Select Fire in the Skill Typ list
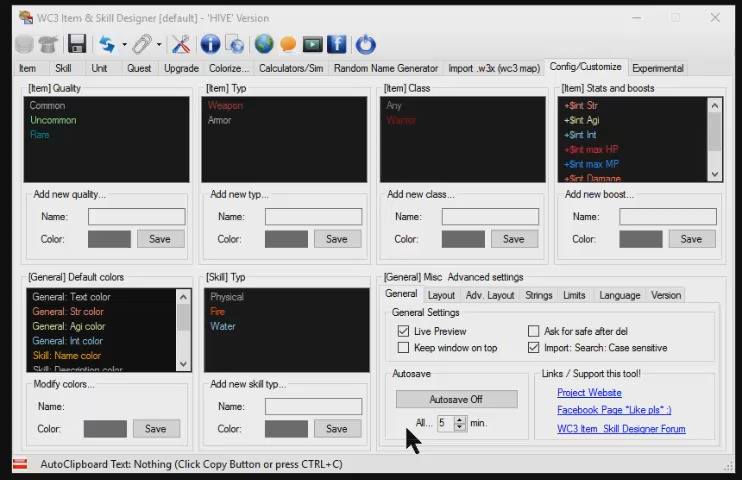This screenshot has width=742, height=480. [217, 311]
